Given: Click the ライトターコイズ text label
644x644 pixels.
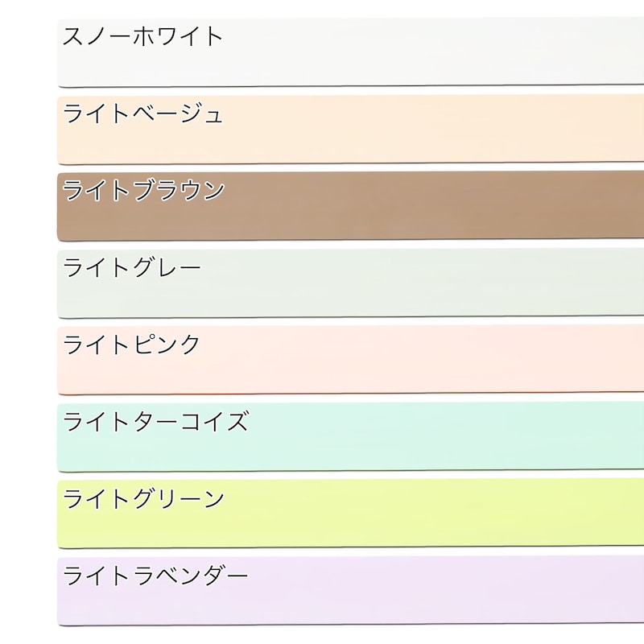Looking at the screenshot, I should [x=155, y=421].
